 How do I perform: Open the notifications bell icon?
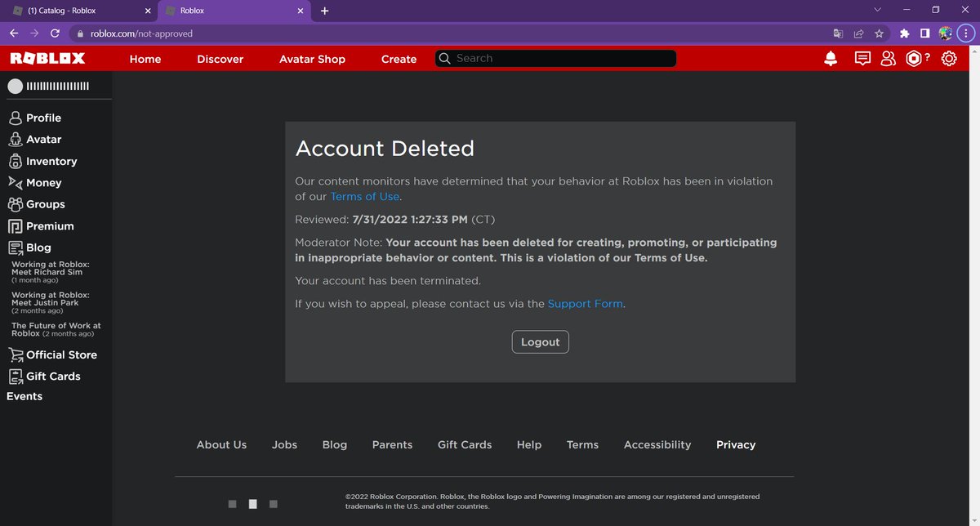[831, 59]
